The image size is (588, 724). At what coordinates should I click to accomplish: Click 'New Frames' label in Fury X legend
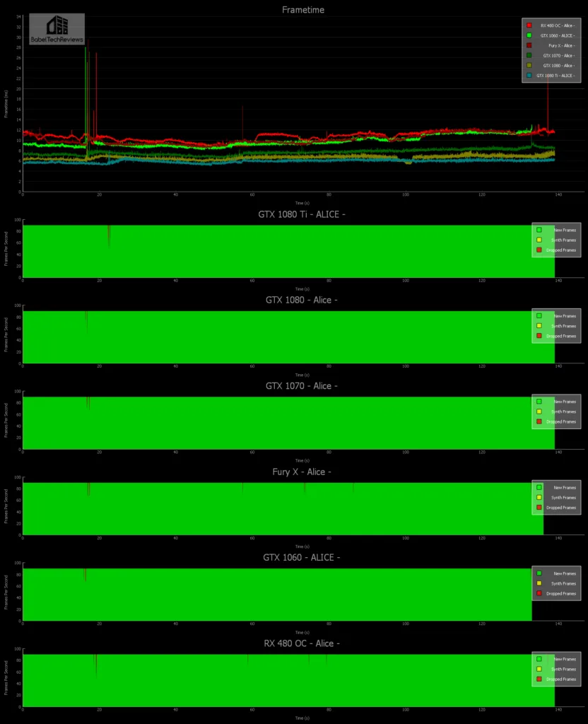pyautogui.click(x=565, y=488)
